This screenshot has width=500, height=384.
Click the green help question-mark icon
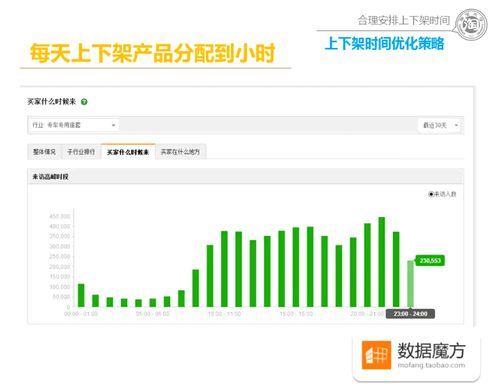tap(84, 102)
